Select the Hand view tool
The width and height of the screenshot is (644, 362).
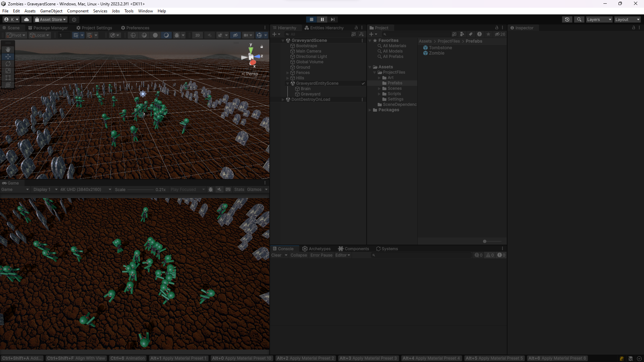(x=8, y=50)
